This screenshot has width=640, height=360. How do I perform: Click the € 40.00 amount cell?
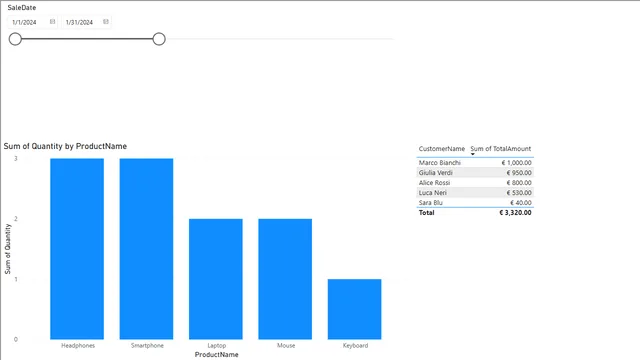click(x=521, y=202)
